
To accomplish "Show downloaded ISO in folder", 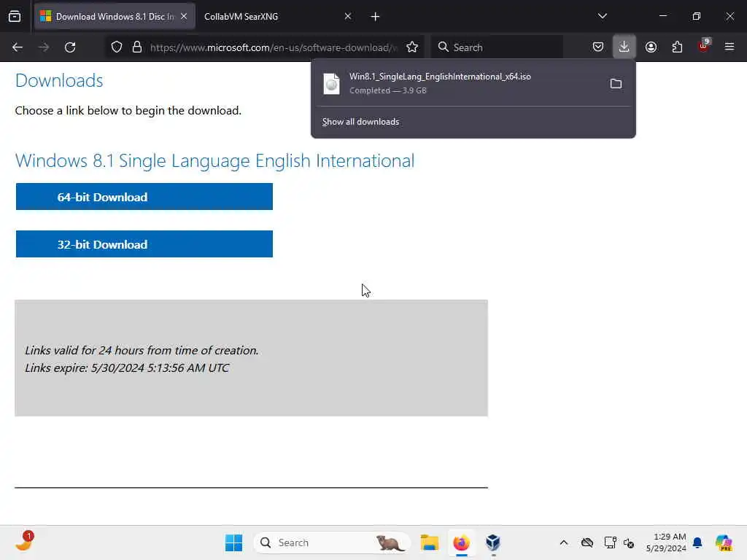I will tap(616, 84).
